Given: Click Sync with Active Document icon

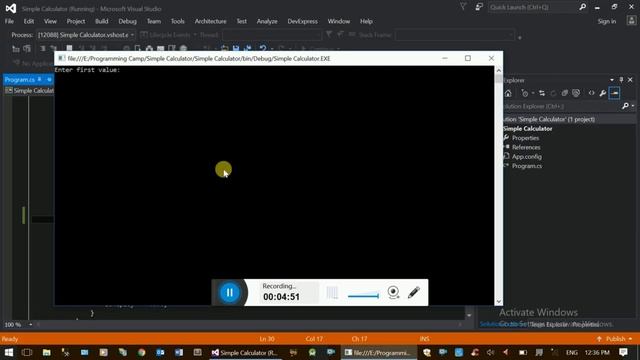Looking at the screenshot, I should coord(542,93).
